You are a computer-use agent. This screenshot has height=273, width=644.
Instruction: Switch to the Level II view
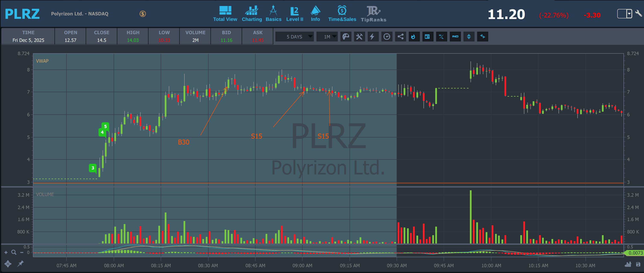point(294,14)
